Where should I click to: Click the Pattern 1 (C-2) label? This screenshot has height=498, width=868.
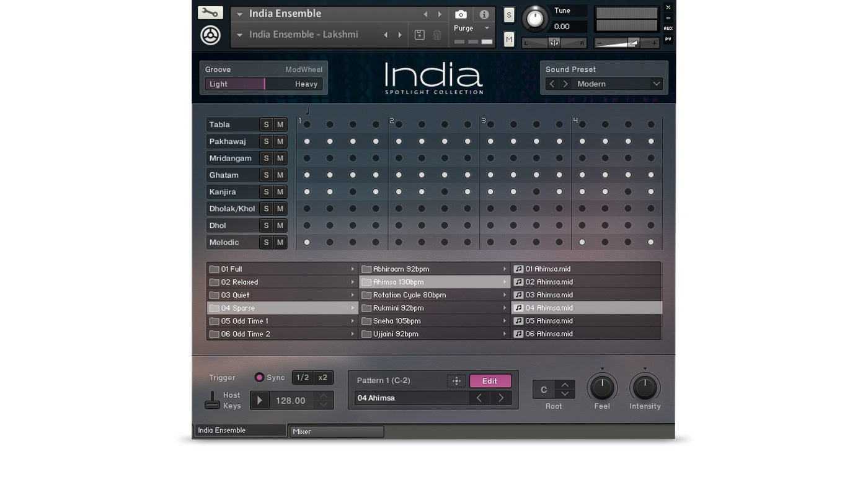(x=383, y=380)
